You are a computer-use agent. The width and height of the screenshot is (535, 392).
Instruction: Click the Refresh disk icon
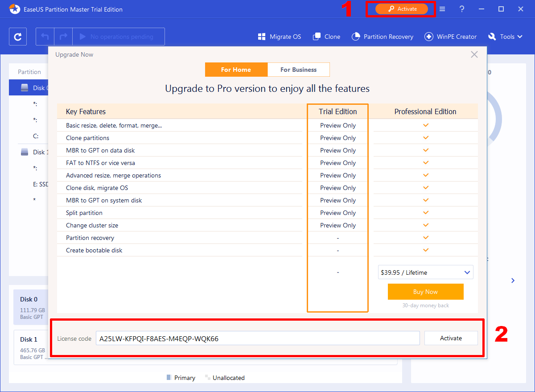(x=18, y=37)
